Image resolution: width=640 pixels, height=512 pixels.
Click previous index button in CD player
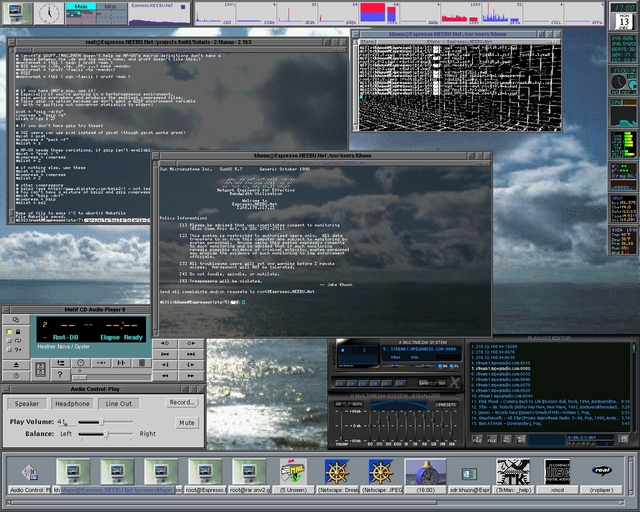(165, 365)
